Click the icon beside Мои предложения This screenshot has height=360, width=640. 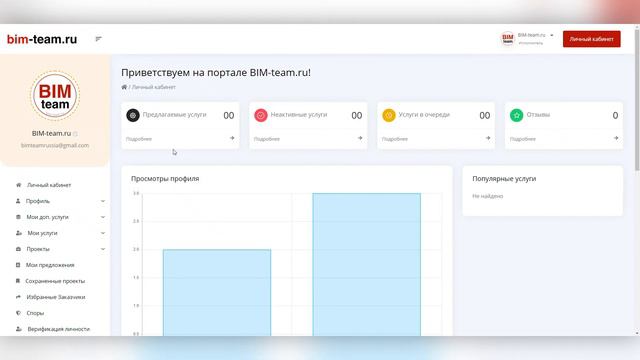click(x=18, y=265)
